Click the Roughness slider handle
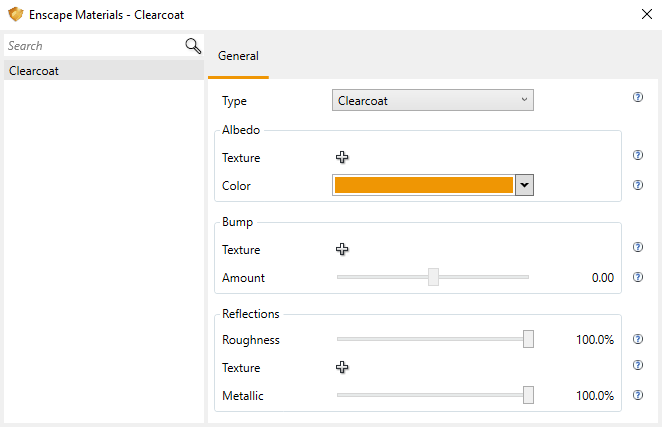This screenshot has width=662, height=427. click(x=528, y=339)
